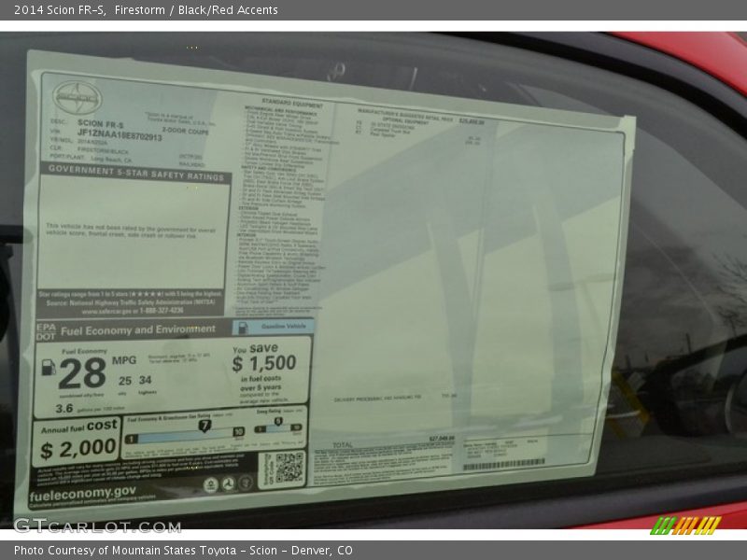This screenshot has width=747, height=560.
Task: Click the '2-DOOR COUPE' text
Action: (x=185, y=131)
